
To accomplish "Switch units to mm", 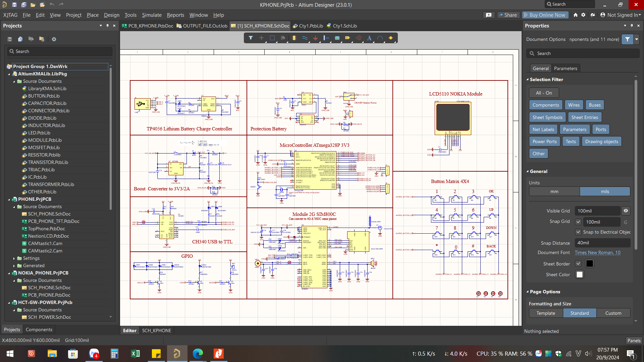I will tap(554, 191).
